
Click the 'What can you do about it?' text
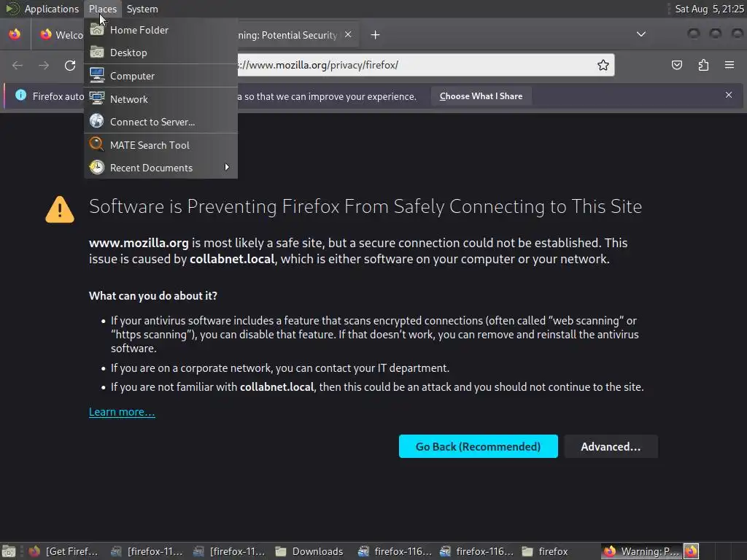[x=153, y=296]
